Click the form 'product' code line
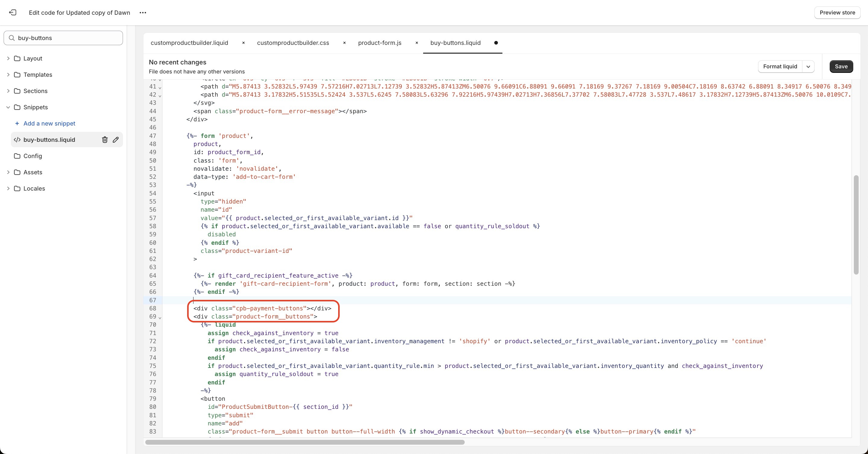The height and width of the screenshot is (454, 868). tap(219, 135)
